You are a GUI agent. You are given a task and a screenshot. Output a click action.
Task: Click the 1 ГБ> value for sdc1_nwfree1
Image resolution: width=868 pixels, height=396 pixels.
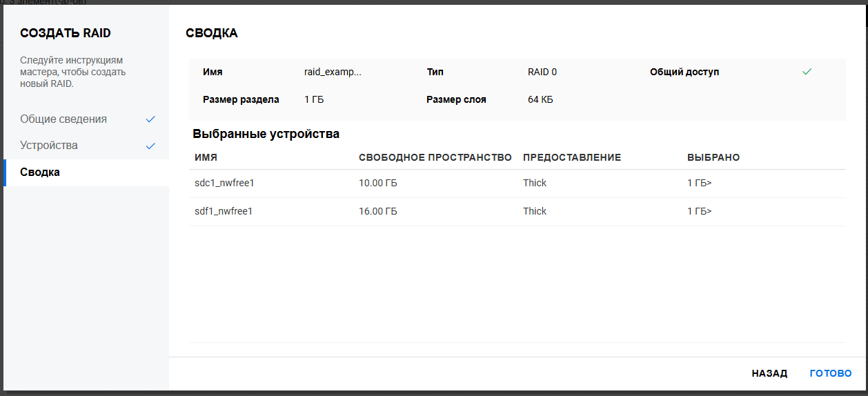click(x=699, y=184)
